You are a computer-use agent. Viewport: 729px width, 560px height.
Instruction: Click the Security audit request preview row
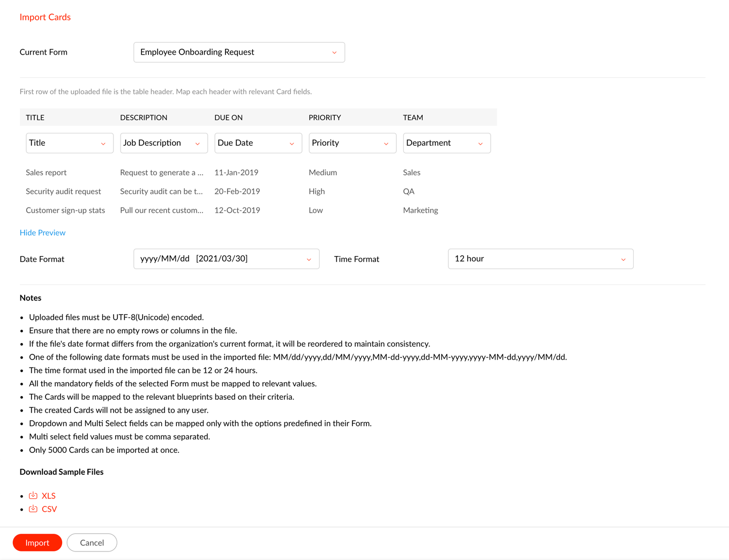[63, 191]
